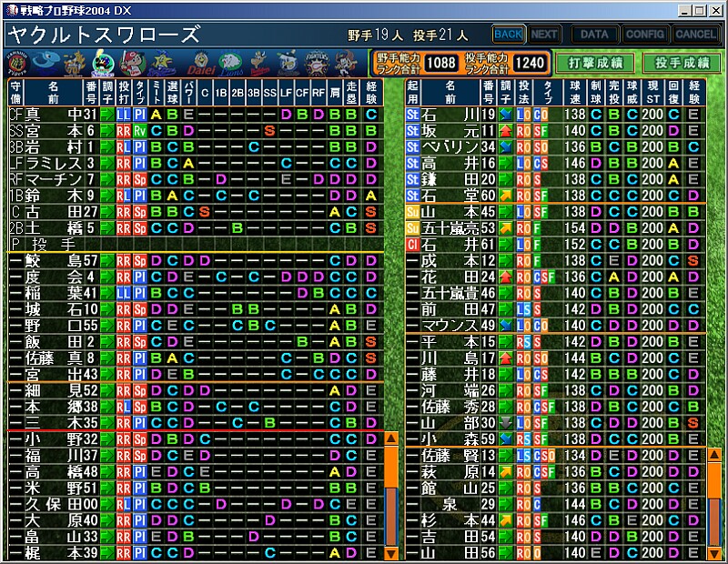Choose the blue Dragons team logo
The height and width of the screenshot is (564, 728).
[46, 63]
